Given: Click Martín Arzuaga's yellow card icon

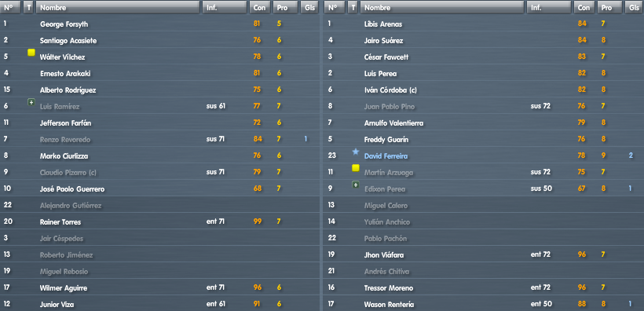Looking at the screenshot, I should click(356, 167).
